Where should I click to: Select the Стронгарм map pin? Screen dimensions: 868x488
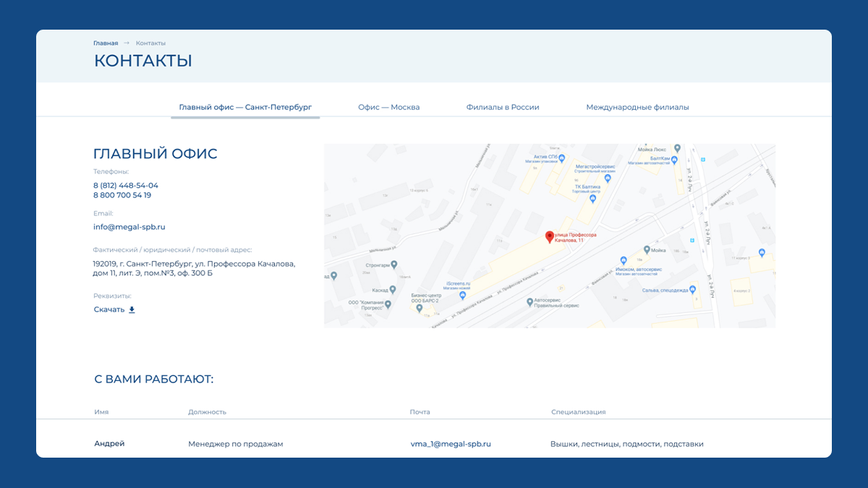(x=393, y=265)
